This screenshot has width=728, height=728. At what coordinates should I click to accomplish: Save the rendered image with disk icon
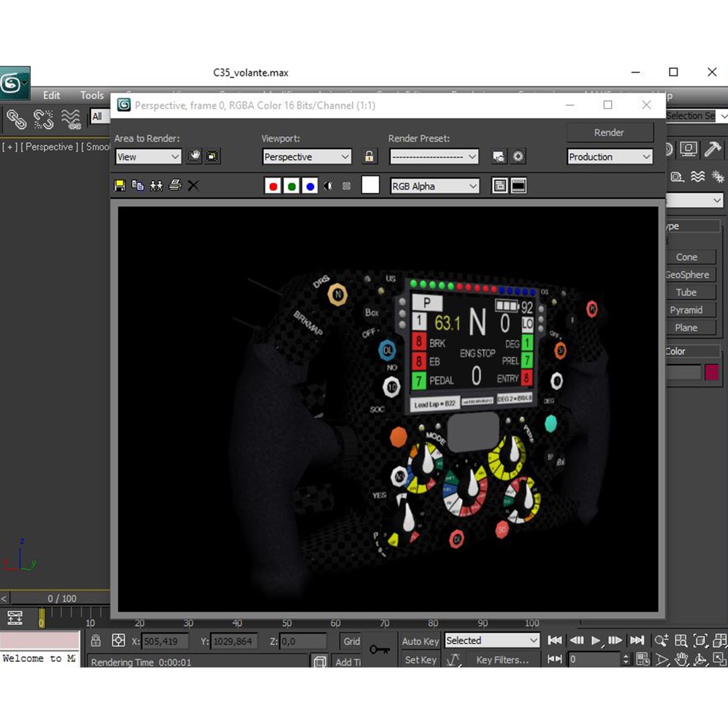click(120, 186)
